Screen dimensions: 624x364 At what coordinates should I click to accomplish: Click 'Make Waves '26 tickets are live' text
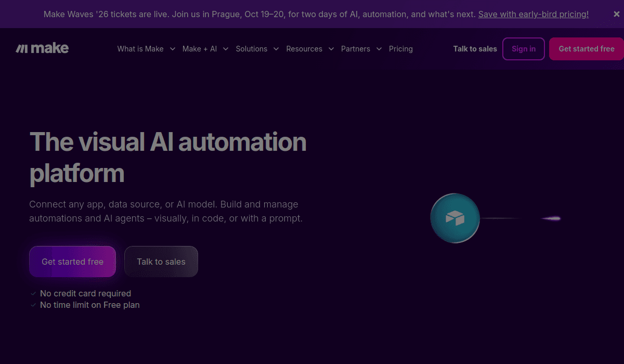106,15
